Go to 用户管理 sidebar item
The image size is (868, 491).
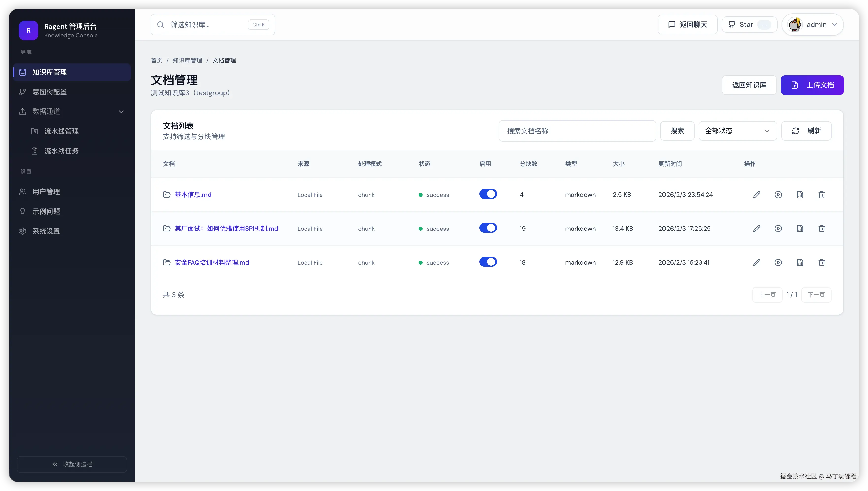point(46,192)
